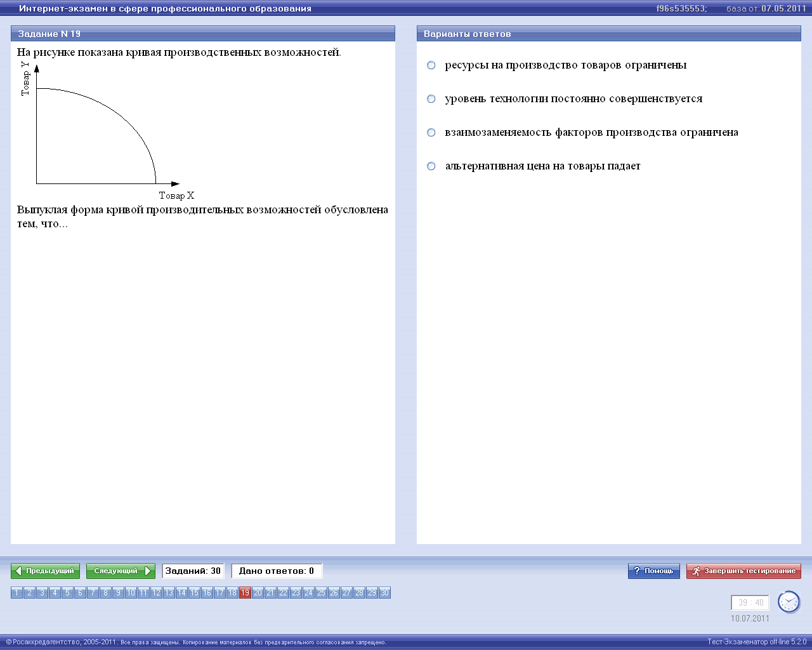
Task: Go to question 9
Action: pos(118,593)
